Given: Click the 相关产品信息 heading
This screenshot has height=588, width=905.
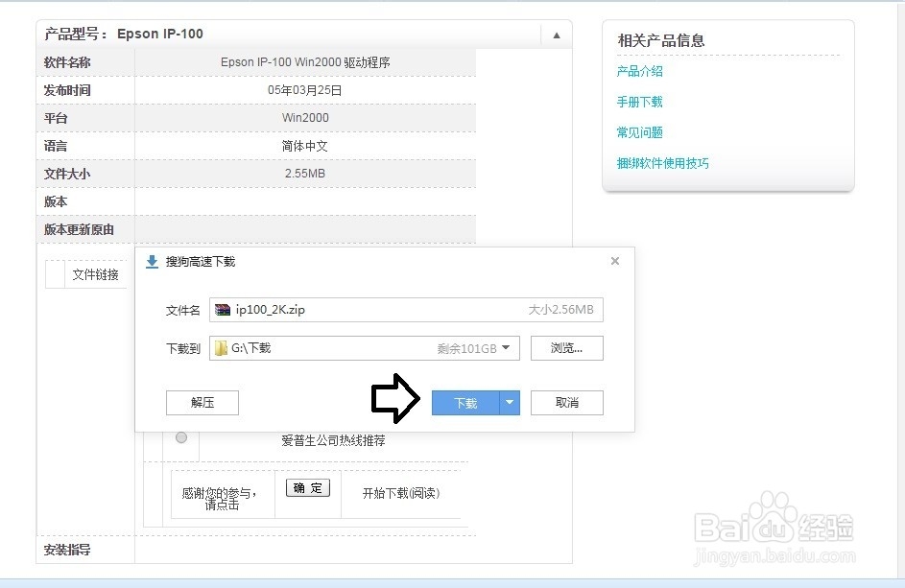Looking at the screenshot, I should coord(661,40).
